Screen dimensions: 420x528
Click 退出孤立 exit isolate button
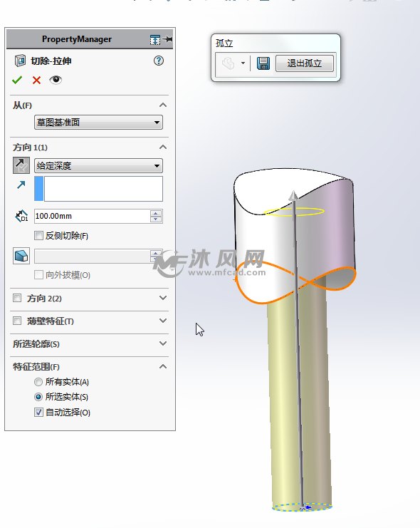305,63
